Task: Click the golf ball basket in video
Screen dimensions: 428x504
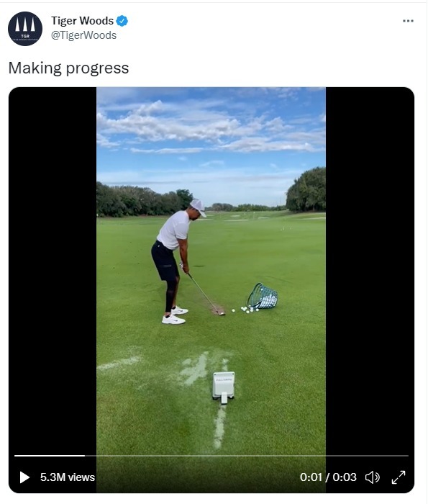Action: point(262,297)
